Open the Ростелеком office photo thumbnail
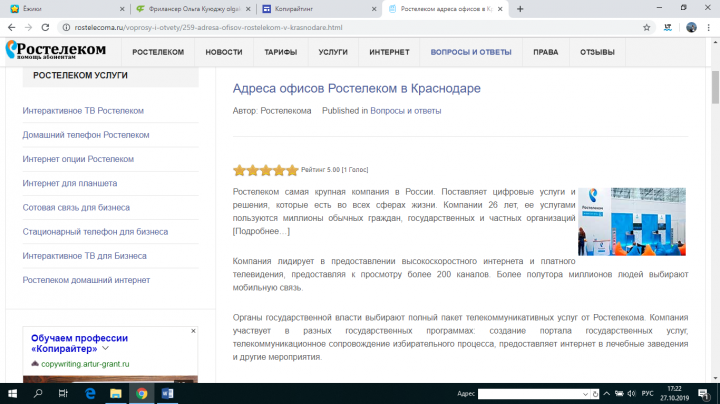Viewport: 720px width, 404px height. coord(632,221)
